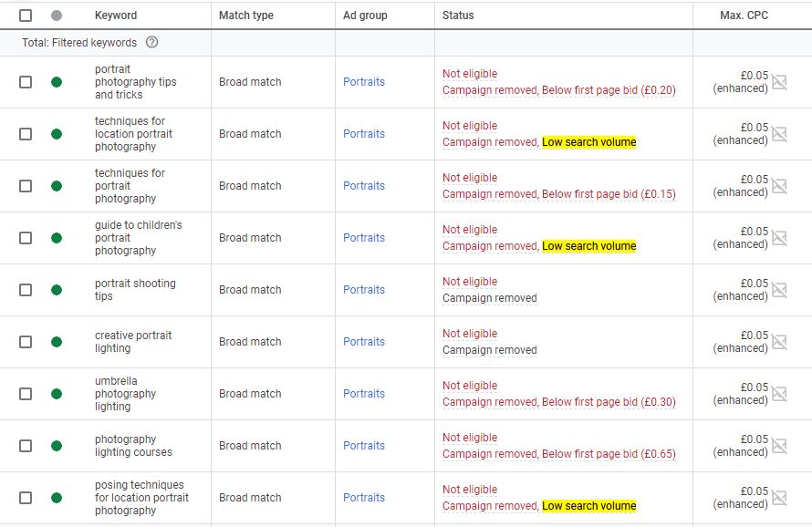Open Portraits ad group for techniques for portrait photography
Screen dimensions: 812x527
[x=364, y=186]
